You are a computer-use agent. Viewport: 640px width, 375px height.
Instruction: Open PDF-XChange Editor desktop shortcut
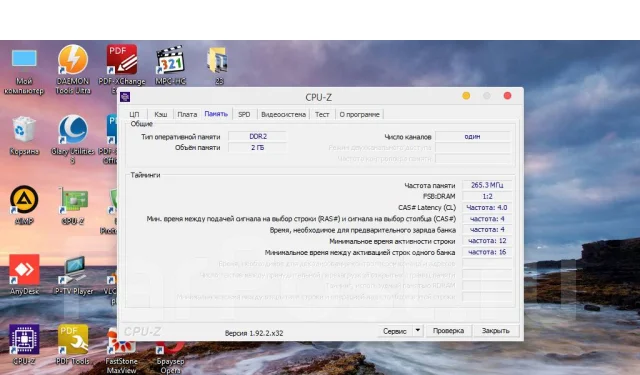(122, 69)
